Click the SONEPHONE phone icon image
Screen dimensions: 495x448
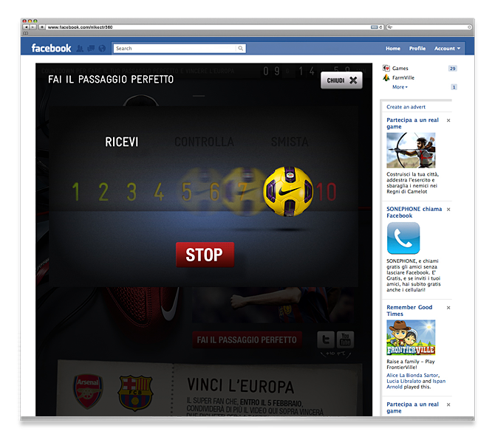coord(403,238)
